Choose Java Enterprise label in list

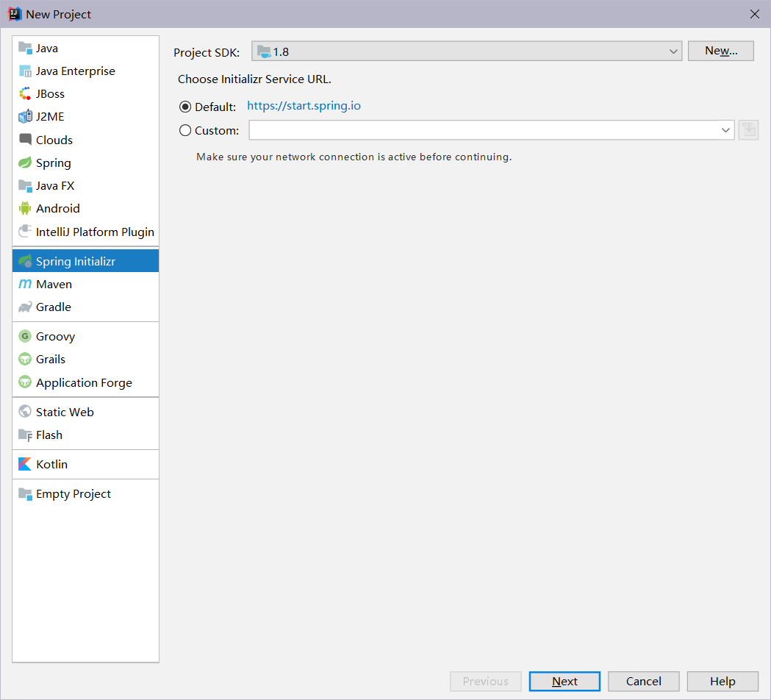[75, 71]
